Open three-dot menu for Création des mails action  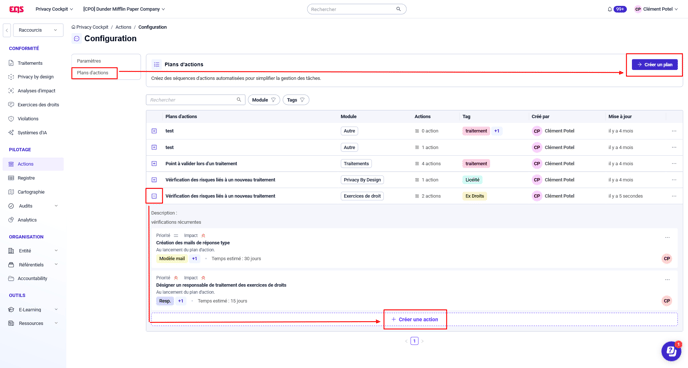tap(667, 237)
